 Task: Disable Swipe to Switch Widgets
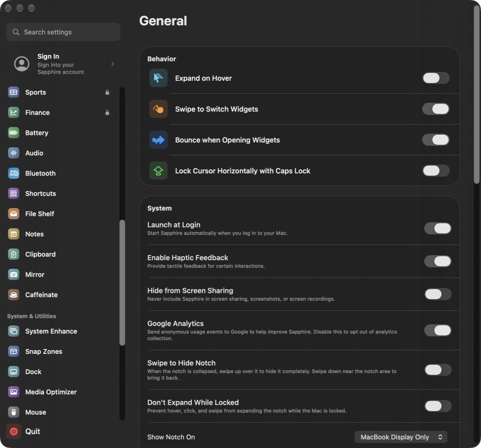[x=436, y=109]
